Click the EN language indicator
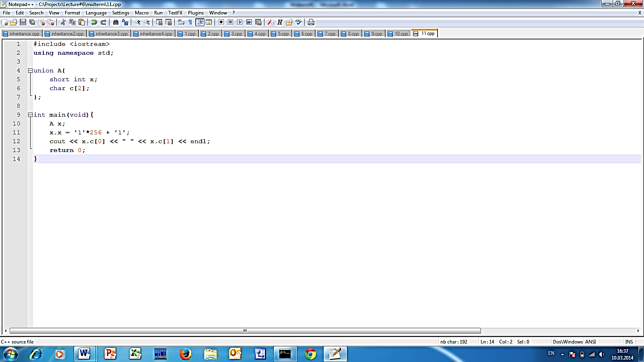 (551, 353)
